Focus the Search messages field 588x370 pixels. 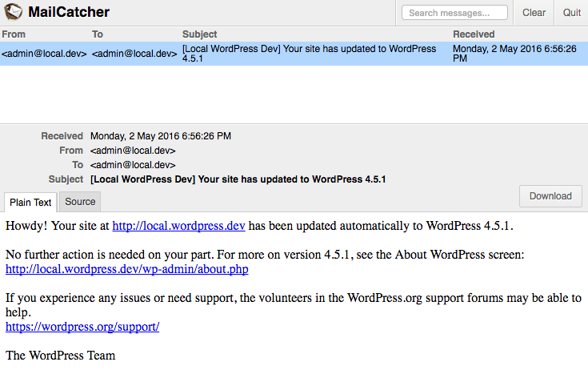[x=454, y=13]
